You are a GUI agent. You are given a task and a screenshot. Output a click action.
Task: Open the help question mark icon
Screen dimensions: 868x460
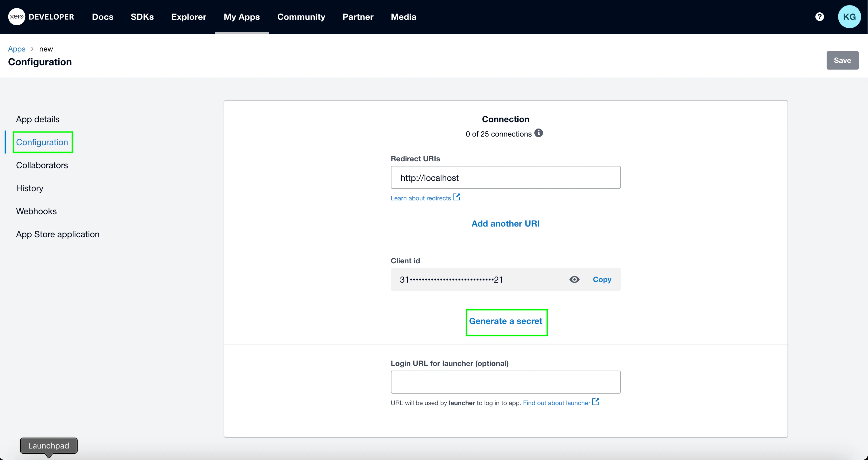pos(819,16)
